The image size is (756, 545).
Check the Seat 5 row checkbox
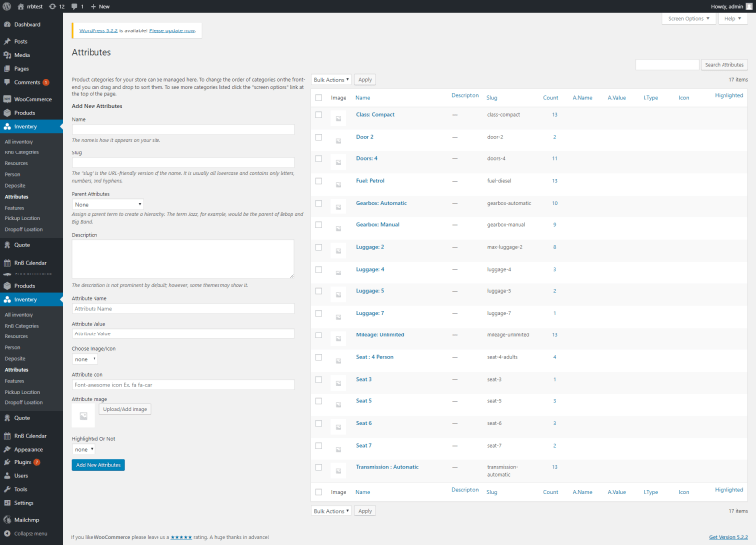[318, 401]
